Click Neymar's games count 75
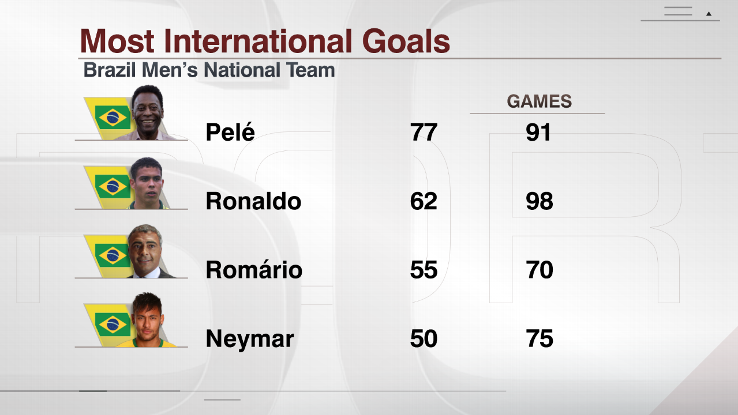738x415 pixels. click(x=539, y=339)
